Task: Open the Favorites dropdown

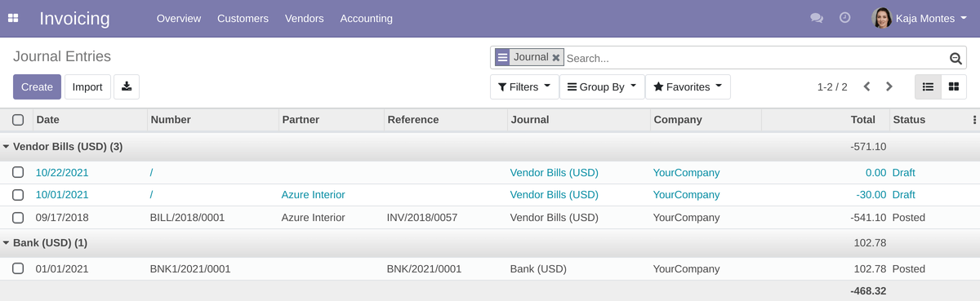Action: point(688,87)
